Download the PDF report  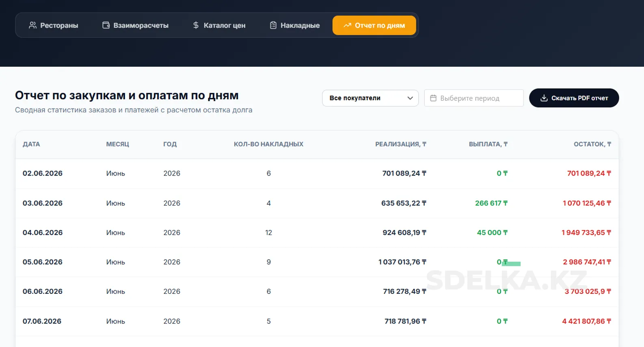coord(574,98)
